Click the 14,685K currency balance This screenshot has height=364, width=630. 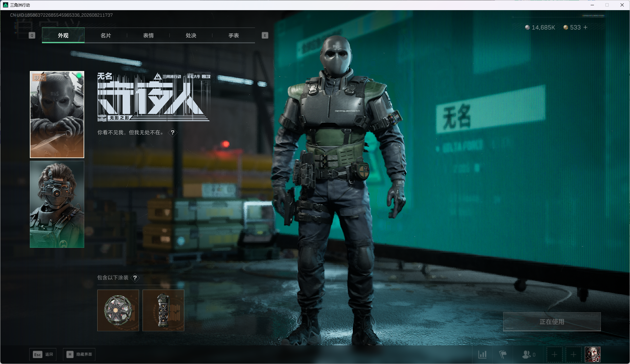coord(540,27)
